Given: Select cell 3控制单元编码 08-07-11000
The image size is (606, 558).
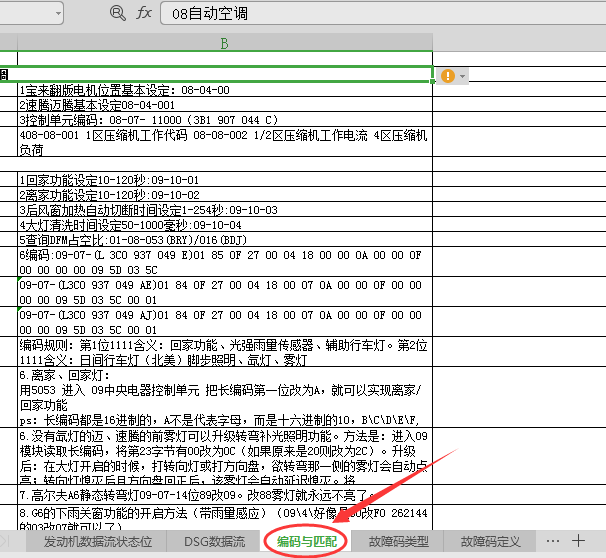Looking at the screenshot, I should point(225,119).
